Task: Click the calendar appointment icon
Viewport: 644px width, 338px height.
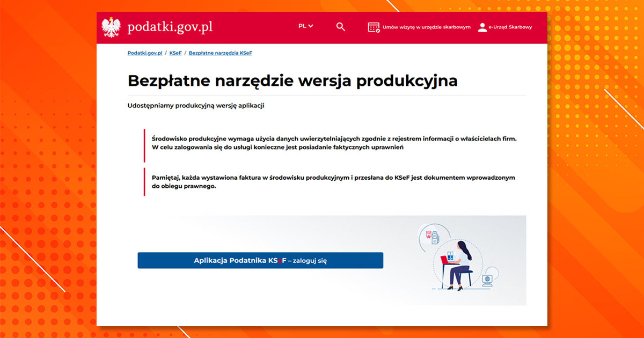Action: click(374, 27)
